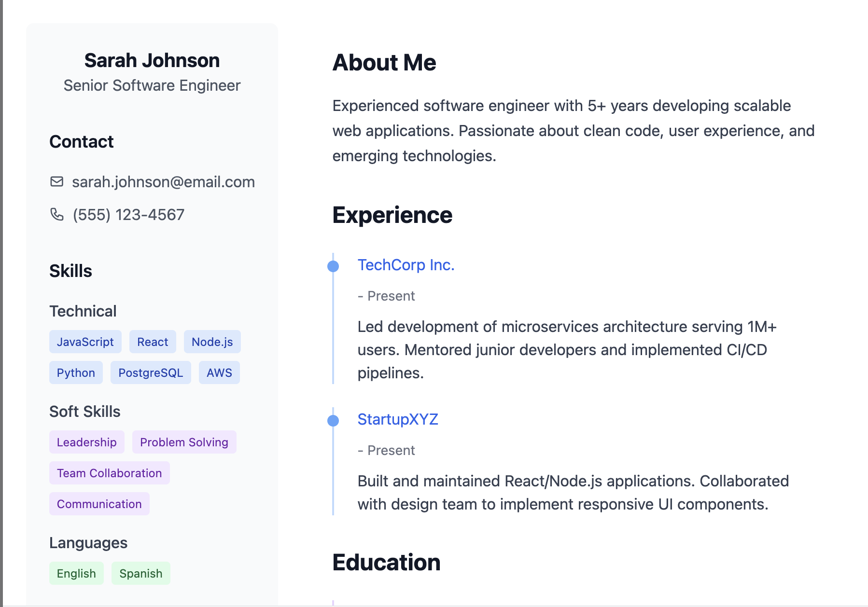Click the Leadership soft skill tag
This screenshot has height=607, width=868.
[x=87, y=442]
